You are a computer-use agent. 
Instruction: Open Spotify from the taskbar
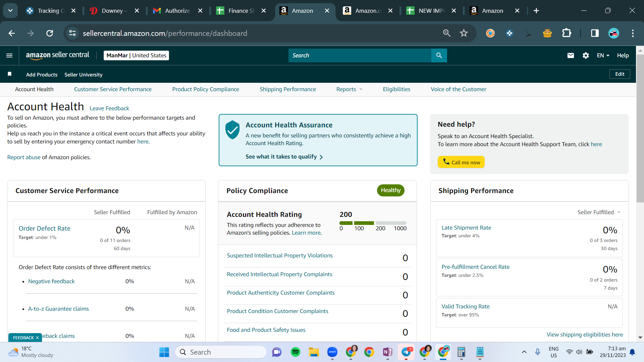coord(296,352)
